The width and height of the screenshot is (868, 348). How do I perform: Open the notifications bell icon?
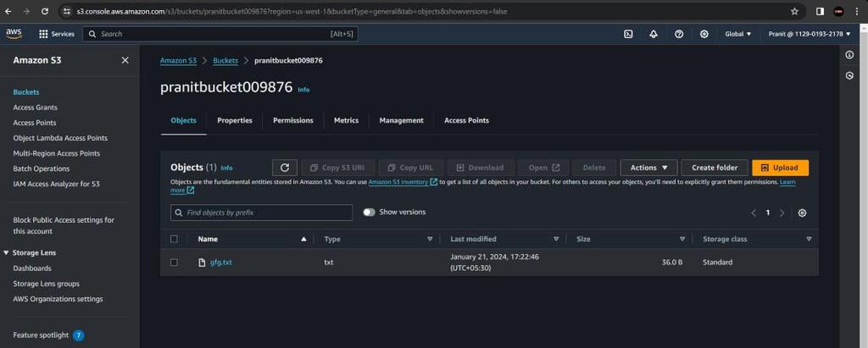(654, 34)
